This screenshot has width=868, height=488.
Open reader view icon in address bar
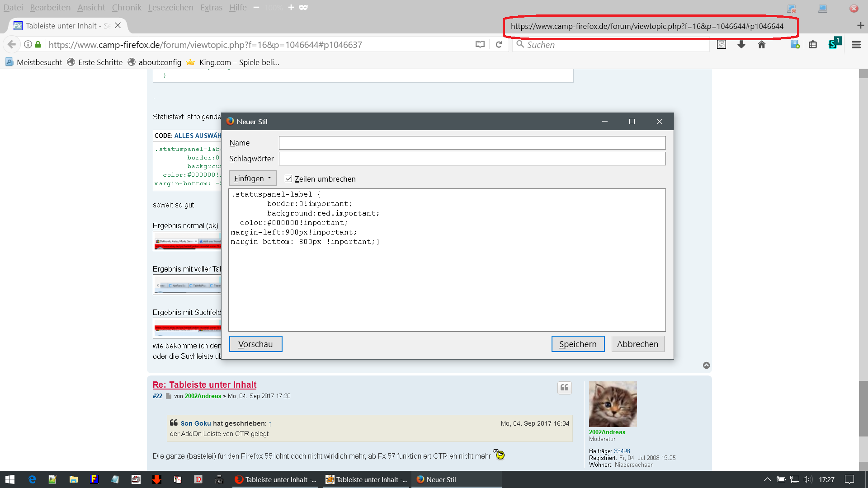tap(480, 44)
